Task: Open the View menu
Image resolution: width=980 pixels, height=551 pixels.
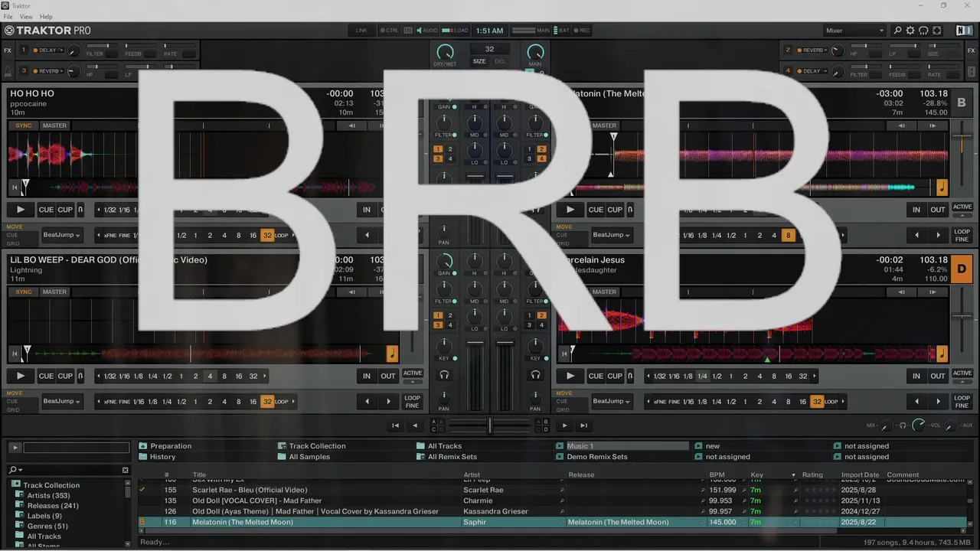Action: click(x=26, y=16)
